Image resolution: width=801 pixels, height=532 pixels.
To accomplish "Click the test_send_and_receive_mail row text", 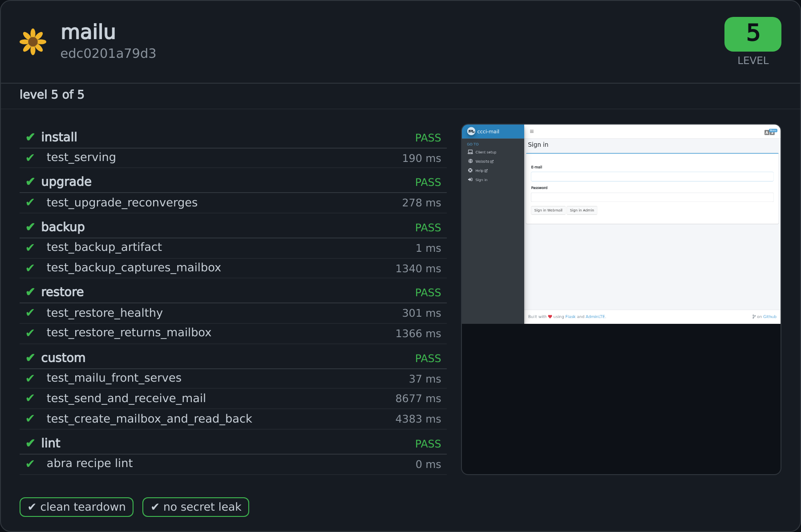I will 126,399.
